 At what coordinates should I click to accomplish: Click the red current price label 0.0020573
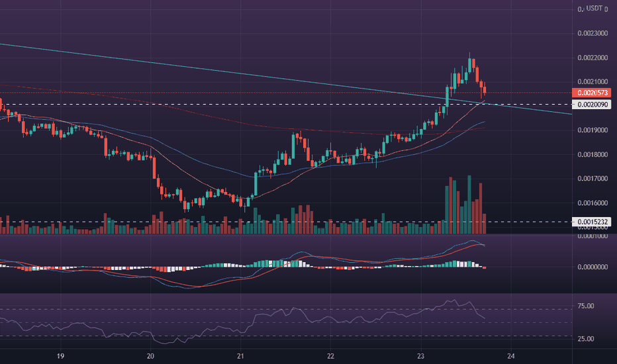tap(591, 93)
